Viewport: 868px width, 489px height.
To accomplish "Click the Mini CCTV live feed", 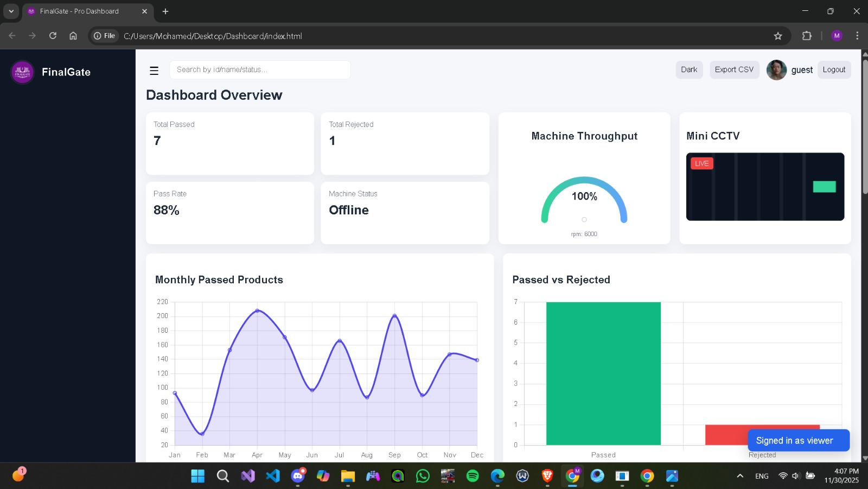I will 765,187.
